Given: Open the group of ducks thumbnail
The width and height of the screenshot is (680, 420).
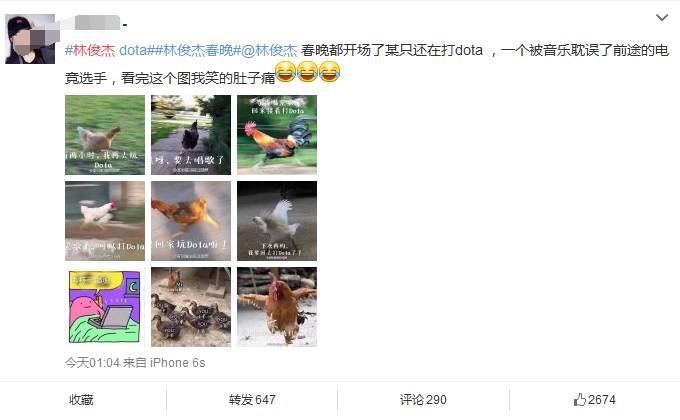Looking at the screenshot, I should [x=191, y=307].
